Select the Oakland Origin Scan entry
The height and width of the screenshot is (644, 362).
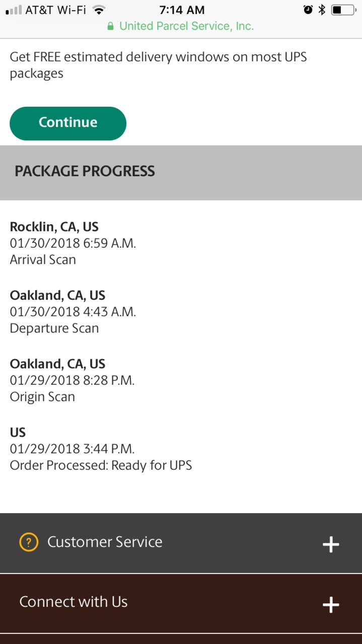pyautogui.click(x=72, y=380)
